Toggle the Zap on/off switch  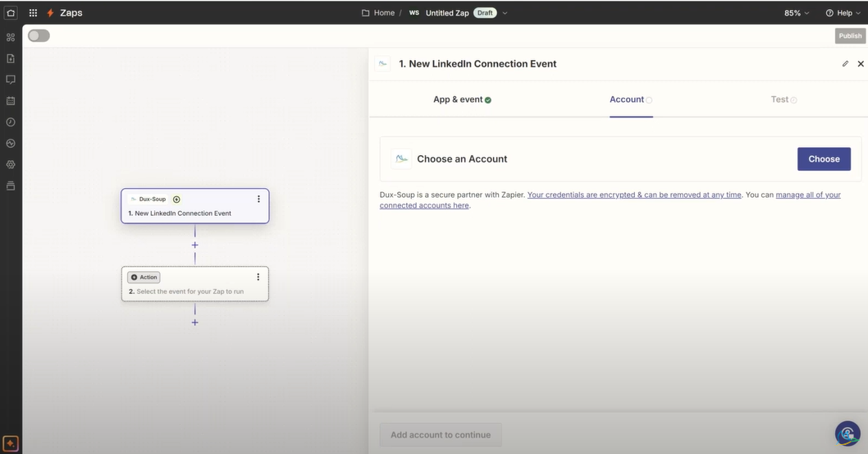tap(39, 35)
